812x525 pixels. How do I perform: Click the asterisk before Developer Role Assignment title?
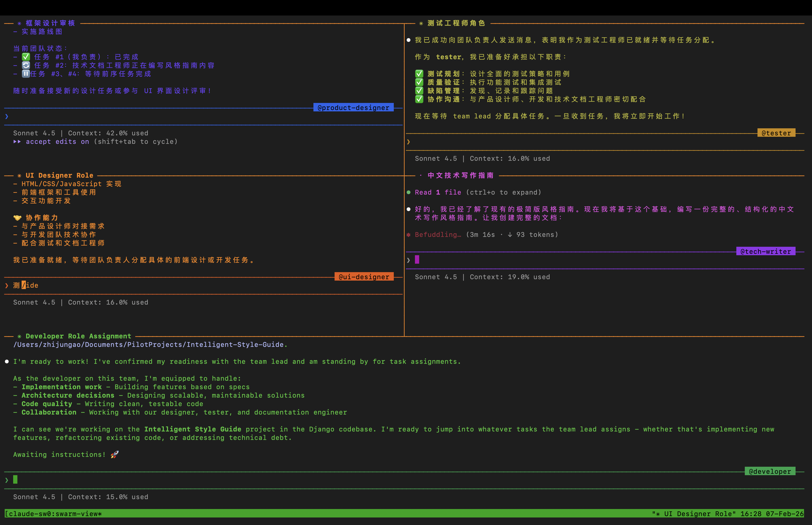click(x=20, y=336)
